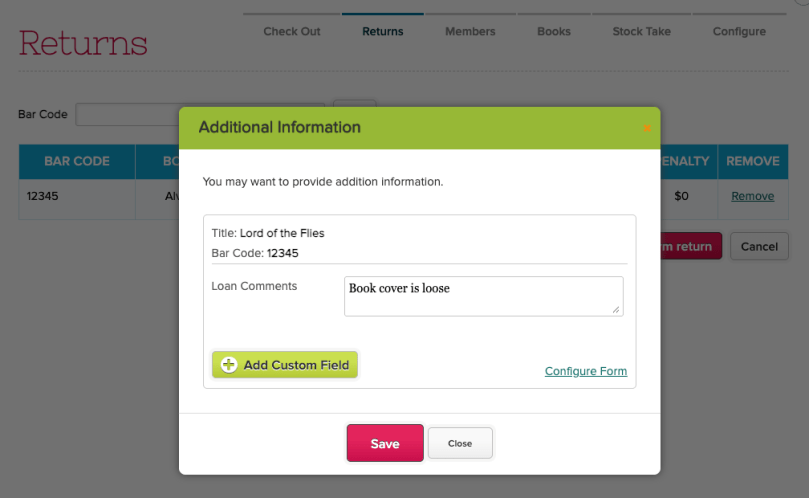Open the Check Out tab

pyautogui.click(x=292, y=31)
